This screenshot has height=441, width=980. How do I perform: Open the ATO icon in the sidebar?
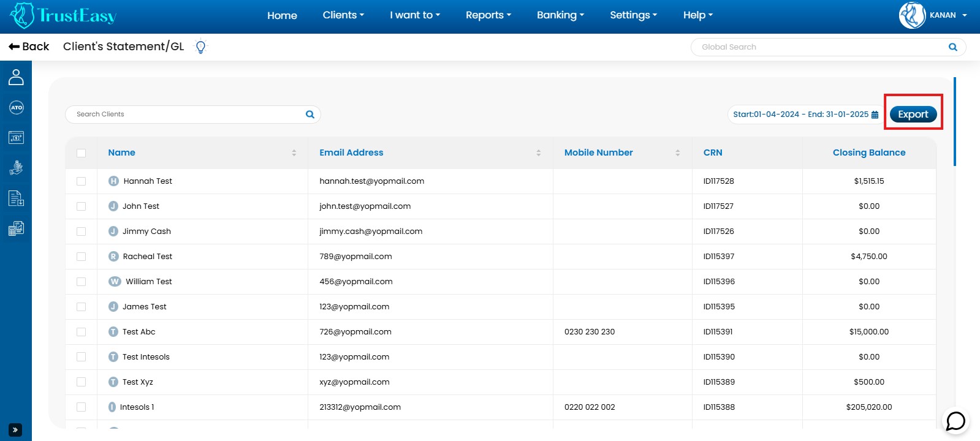[16, 108]
